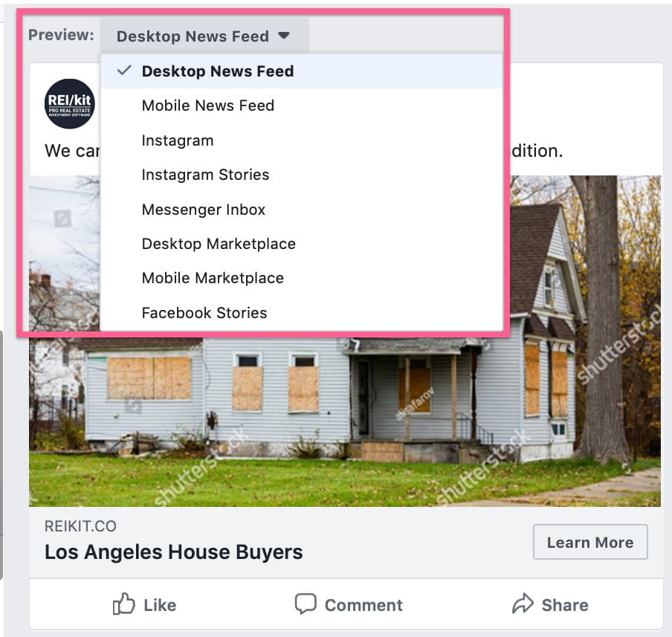The height and width of the screenshot is (637, 672).
Task: Click the speech bubble Comment icon
Action: coord(306,604)
